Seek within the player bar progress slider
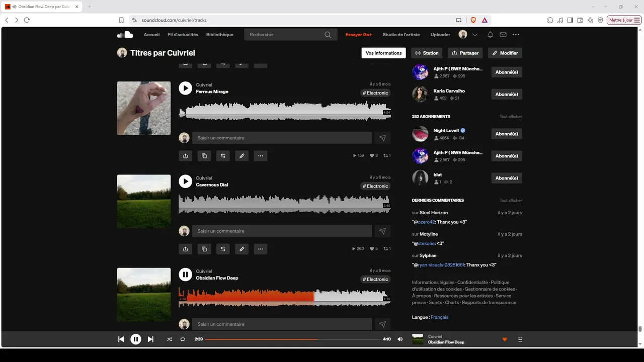The width and height of the screenshot is (644, 362). click(293, 339)
